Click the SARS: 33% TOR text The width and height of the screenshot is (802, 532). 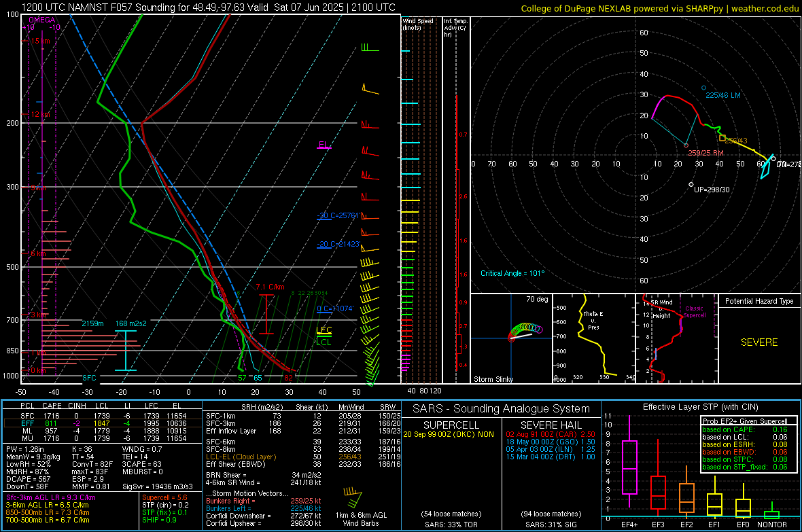pyautogui.click(x=451, y=525)
